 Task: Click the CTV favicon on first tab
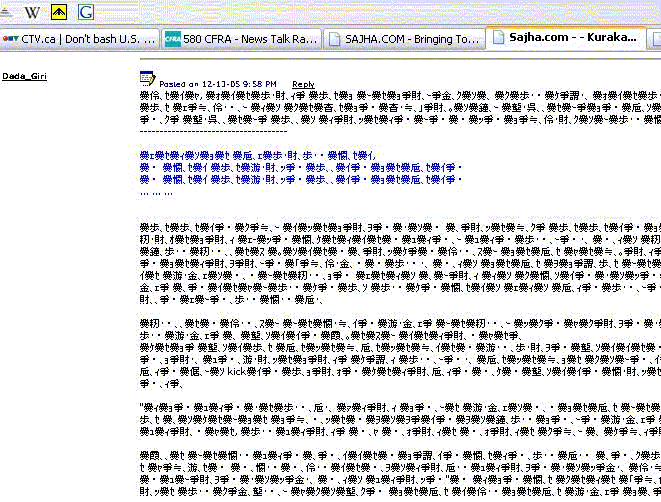11,39
